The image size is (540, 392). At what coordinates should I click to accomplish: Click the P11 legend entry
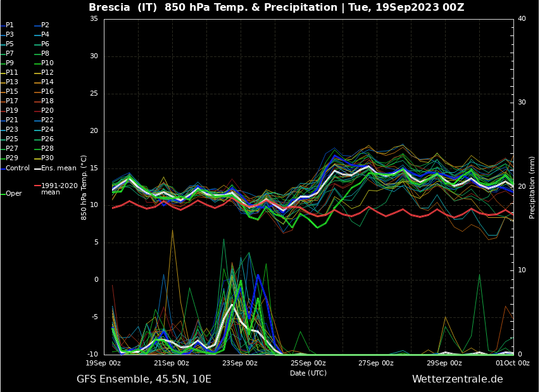(x=9, y=72)
